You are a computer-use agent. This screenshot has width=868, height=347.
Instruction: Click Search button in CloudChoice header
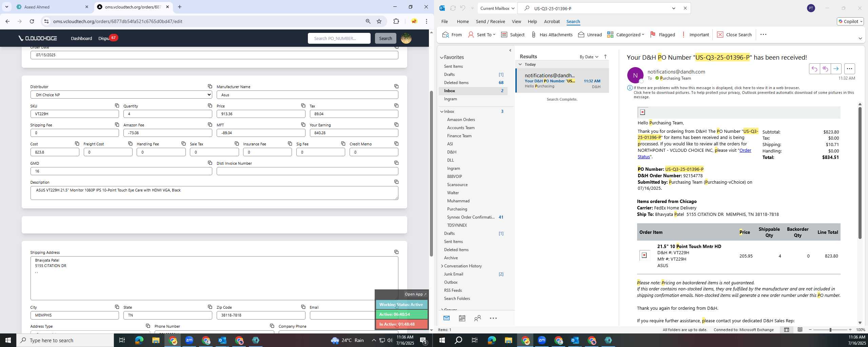point(386,38)
